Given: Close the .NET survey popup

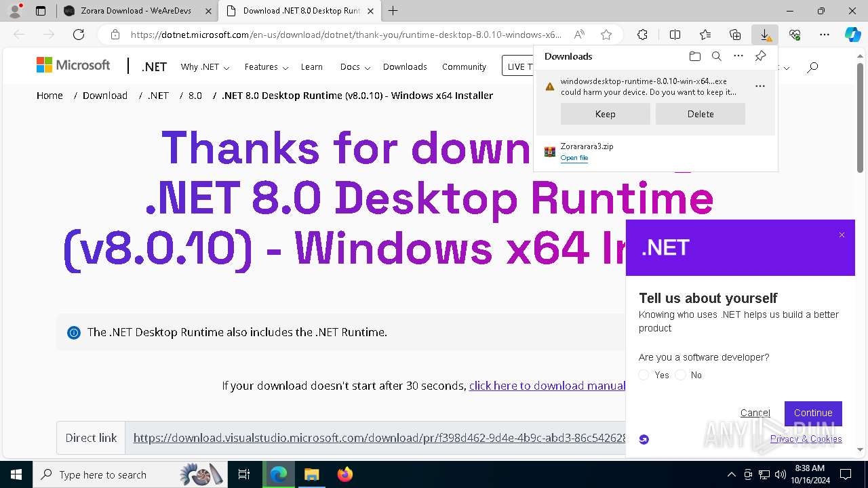Looking at the screenshot, I should click(x=842, y=235).
